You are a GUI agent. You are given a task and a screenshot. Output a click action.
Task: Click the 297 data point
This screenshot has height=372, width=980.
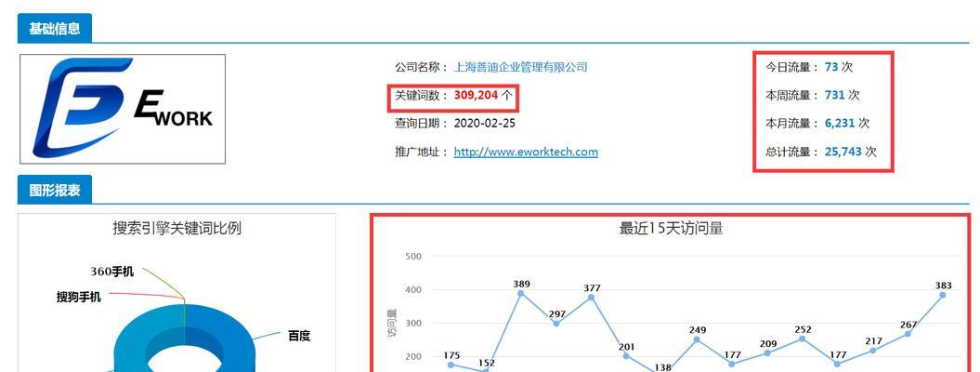[x=556, y=324]
